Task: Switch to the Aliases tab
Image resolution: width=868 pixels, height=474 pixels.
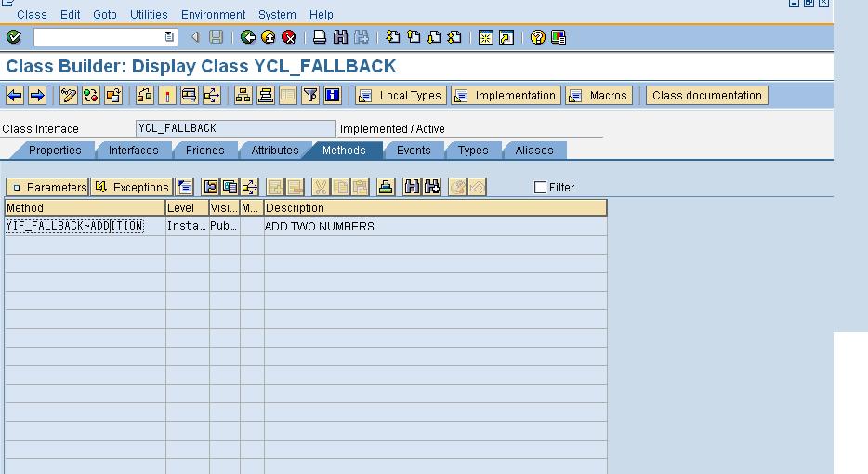Action: point(534,150)
